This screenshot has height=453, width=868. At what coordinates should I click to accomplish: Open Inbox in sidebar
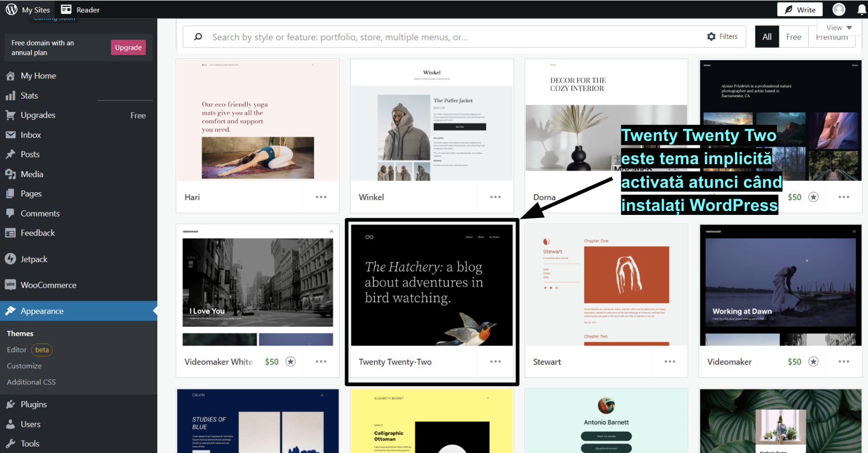[31, 135]
